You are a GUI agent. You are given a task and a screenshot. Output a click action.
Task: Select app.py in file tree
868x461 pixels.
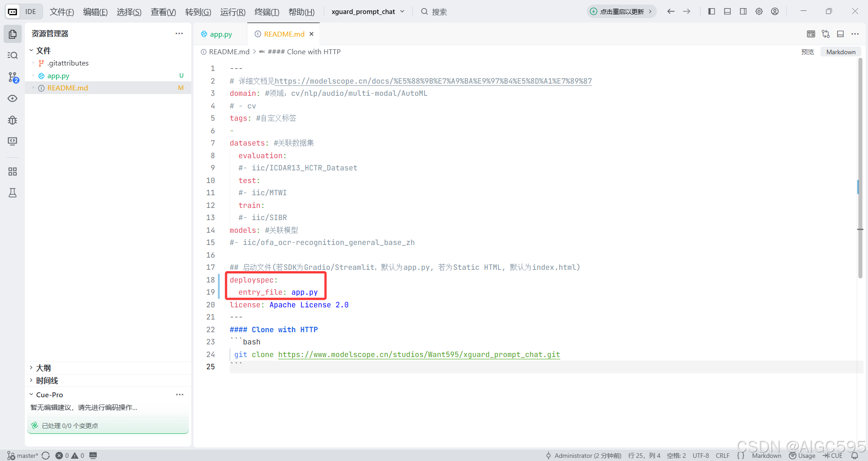pyautogui.click(x=108, y=75)
